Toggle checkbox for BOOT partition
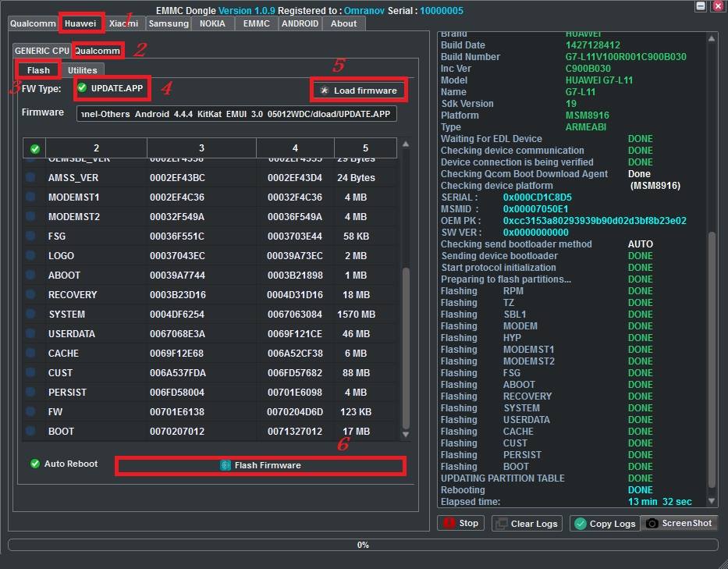Screen dimensions: 728x569 tap(30, 431)
